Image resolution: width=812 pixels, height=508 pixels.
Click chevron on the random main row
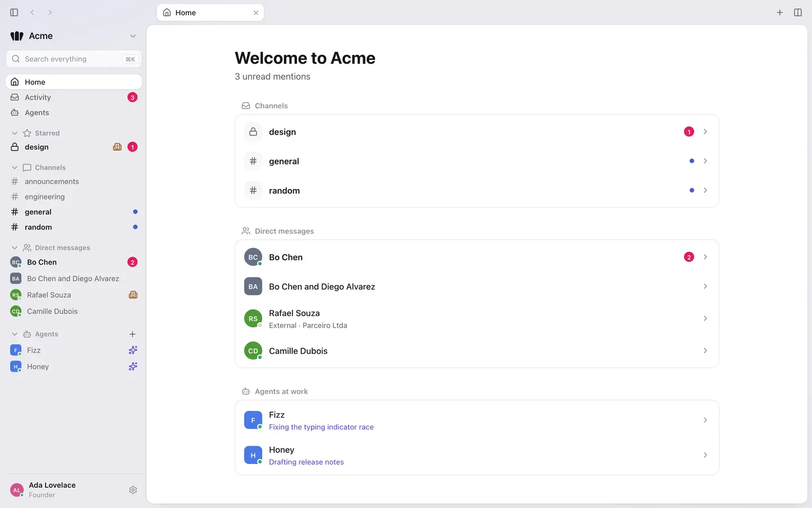(x=705, y=190)
